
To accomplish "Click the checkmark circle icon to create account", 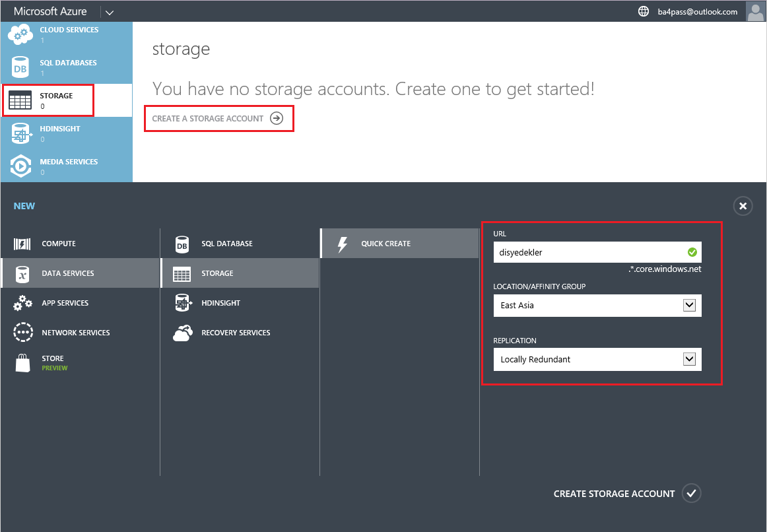I will (691, 493).
